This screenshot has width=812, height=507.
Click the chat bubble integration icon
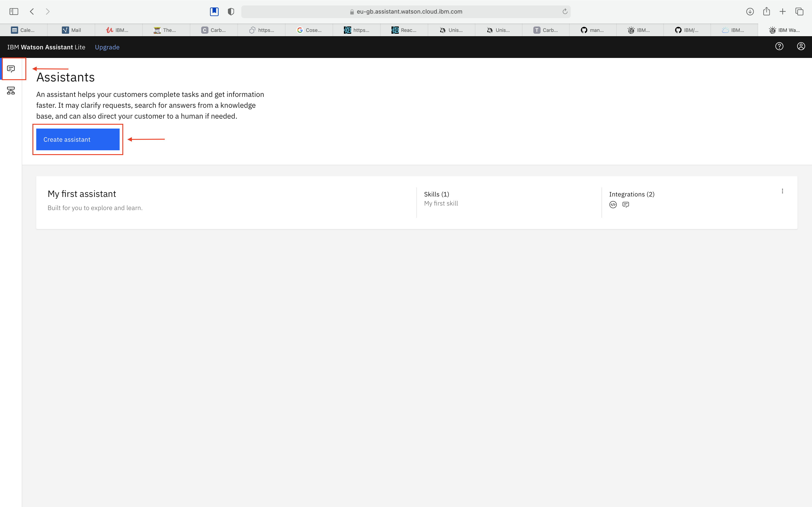pyautogui.click(x=625, y=204)
